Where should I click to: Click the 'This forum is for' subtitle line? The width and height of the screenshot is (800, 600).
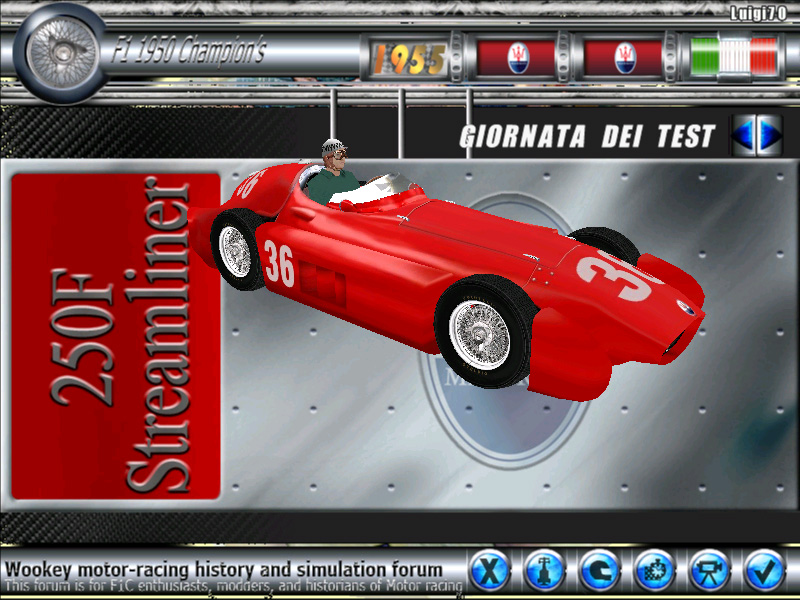click(234, 585)
